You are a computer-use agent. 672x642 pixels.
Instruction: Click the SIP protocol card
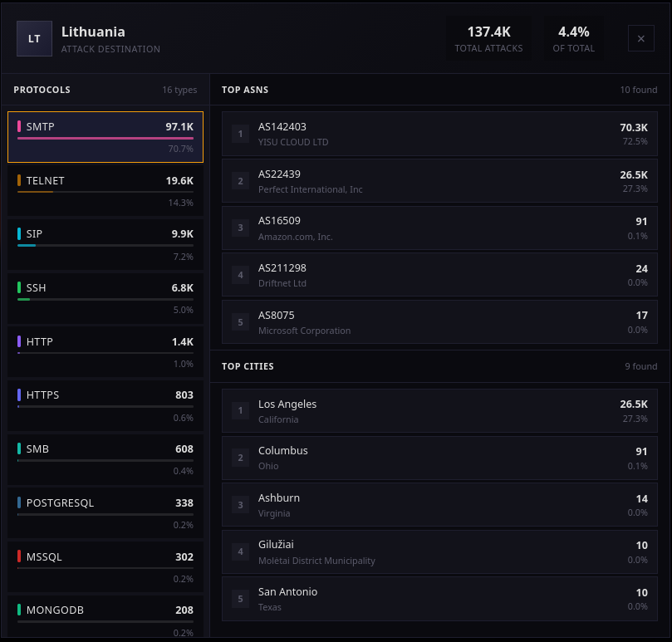tap(105, 244)
